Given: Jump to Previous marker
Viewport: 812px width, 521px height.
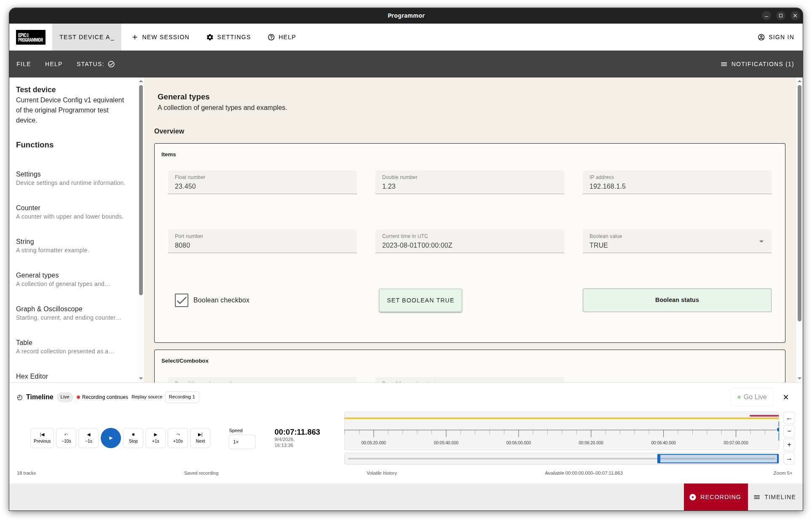Looking at the screenshot, I should 42,438.
